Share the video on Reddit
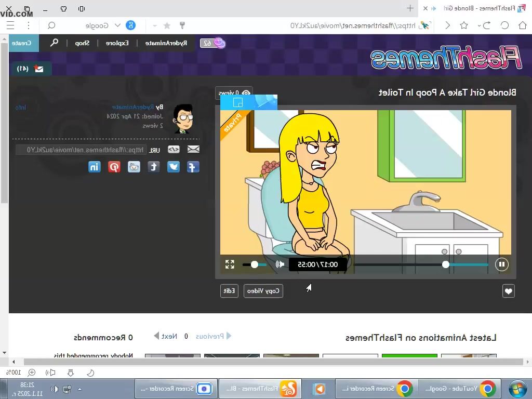The height and width of the screenshot is (399, 532). click(134, 167)
